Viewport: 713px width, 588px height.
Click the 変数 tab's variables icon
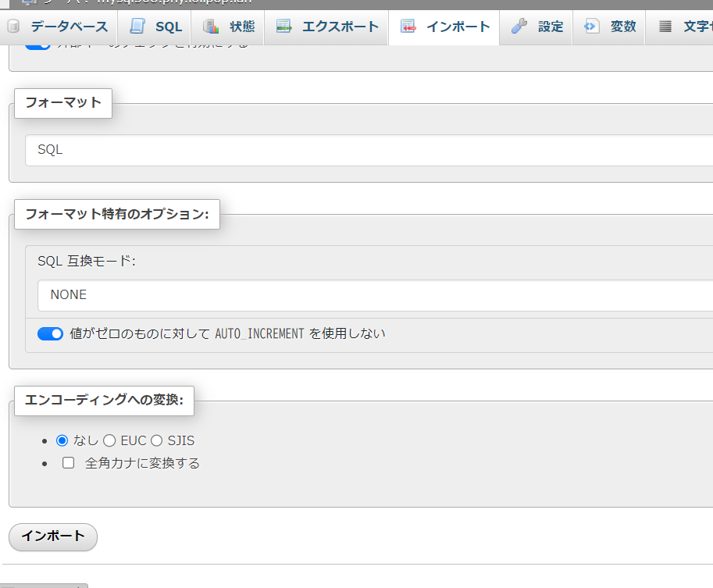(x=592, y=27)
